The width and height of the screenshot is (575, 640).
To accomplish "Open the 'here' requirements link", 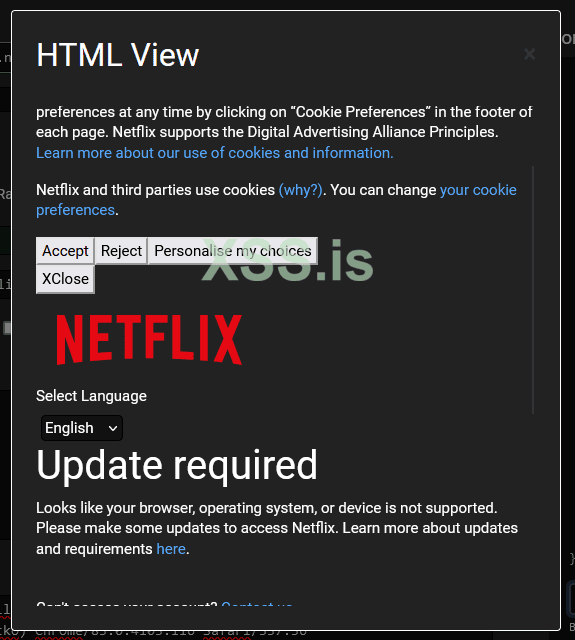I will coord(171,549).
